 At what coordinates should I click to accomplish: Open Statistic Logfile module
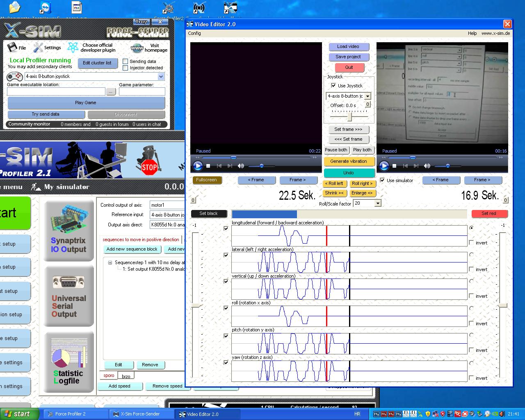click(x=68, y=362)
